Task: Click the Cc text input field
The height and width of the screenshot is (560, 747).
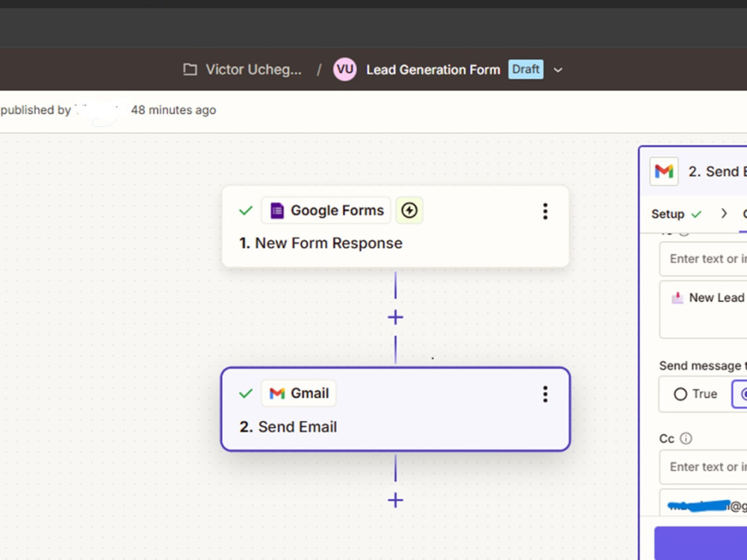Action: (x=703, y=467)
